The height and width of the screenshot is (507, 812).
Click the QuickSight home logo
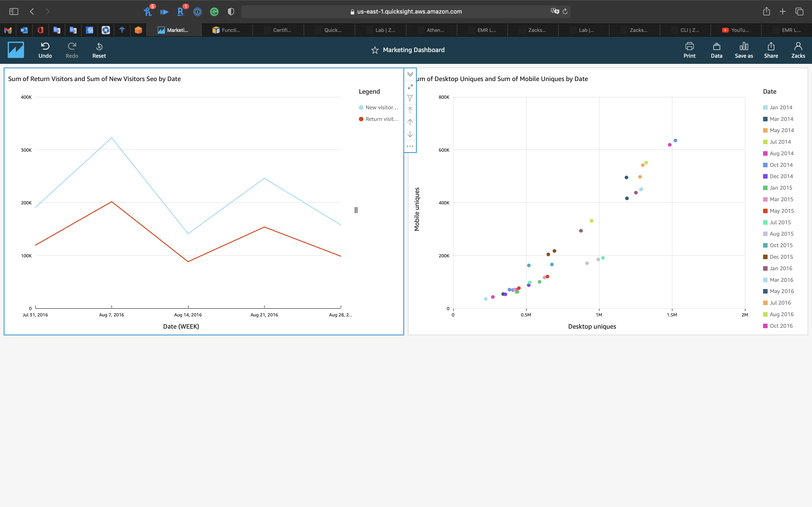[x=16, y=50]
